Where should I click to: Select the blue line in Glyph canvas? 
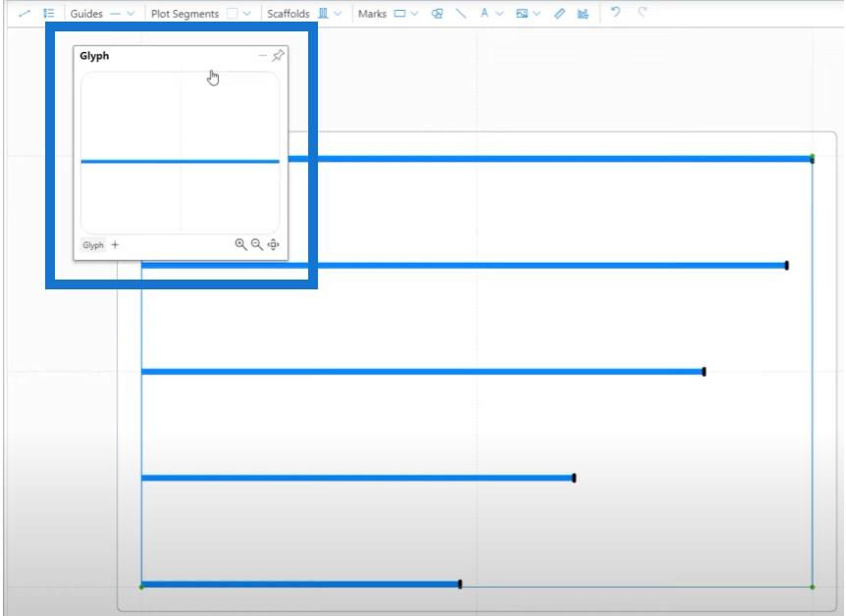[x=181, y=161]
